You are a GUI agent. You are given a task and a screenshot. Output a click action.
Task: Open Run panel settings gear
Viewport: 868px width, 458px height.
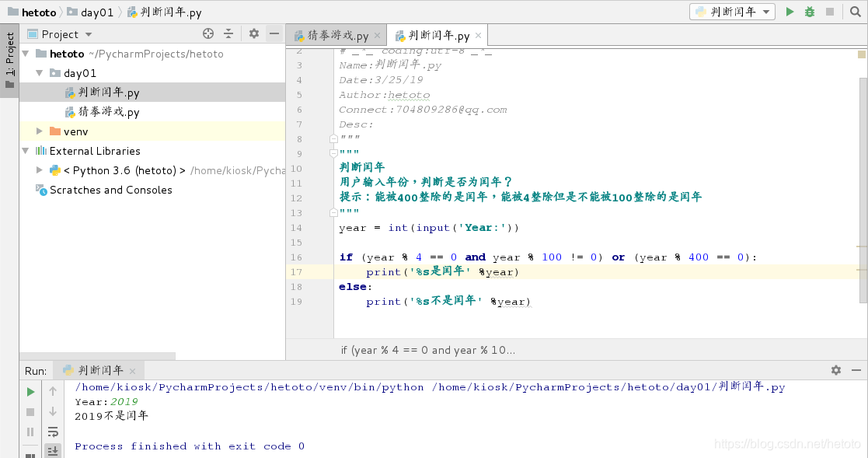pyautogui.click(x=836, y=370)
